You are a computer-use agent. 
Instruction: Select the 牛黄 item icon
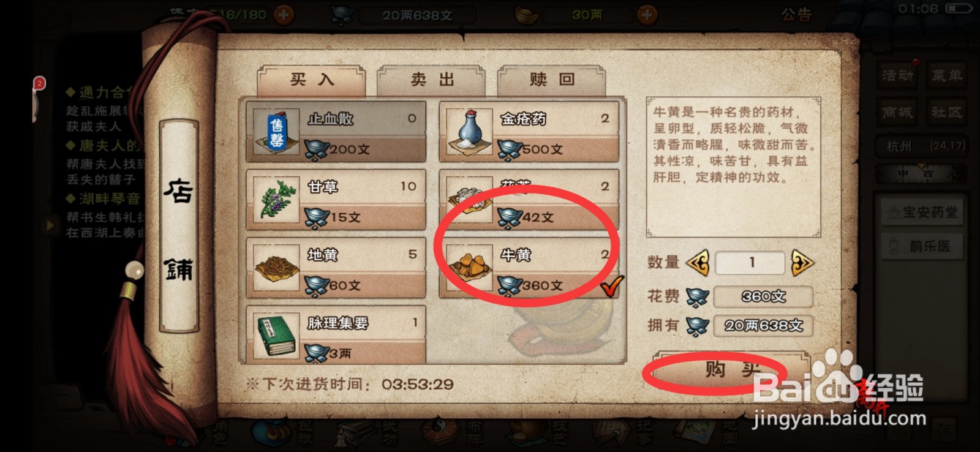pyautogui.click(x=470, y=268)
